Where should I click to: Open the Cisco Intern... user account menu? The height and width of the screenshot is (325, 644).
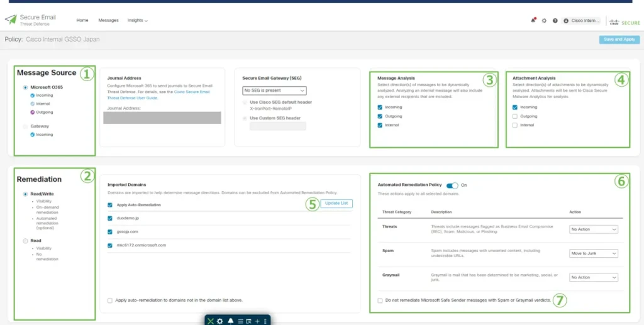[x=582, y=21]
